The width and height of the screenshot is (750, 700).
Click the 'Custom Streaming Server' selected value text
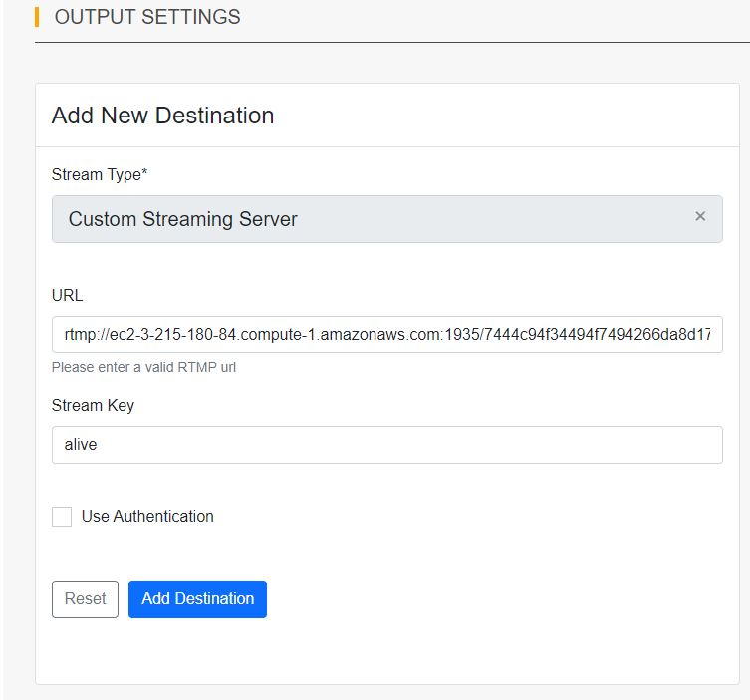pos(182,219)
